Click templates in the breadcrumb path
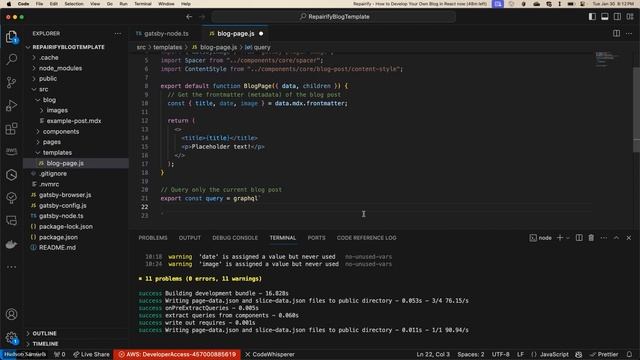Screen dimensions: 640x360 (167, 47)
